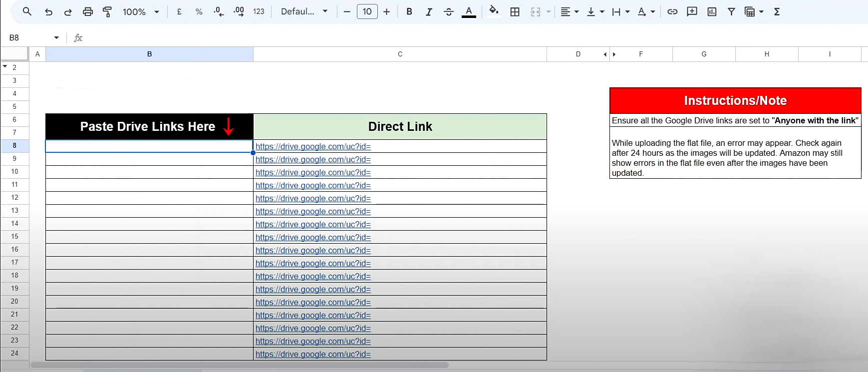The width and height of the screenshot is (868, 372).
Task: Select column G header
Action: [x=704, y=54]
